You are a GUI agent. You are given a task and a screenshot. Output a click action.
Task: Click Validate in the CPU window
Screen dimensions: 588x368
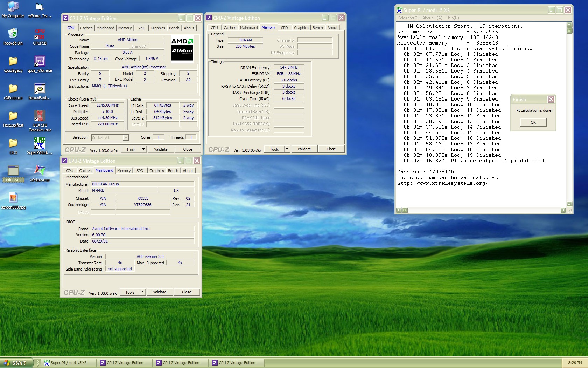click(161, 149)
